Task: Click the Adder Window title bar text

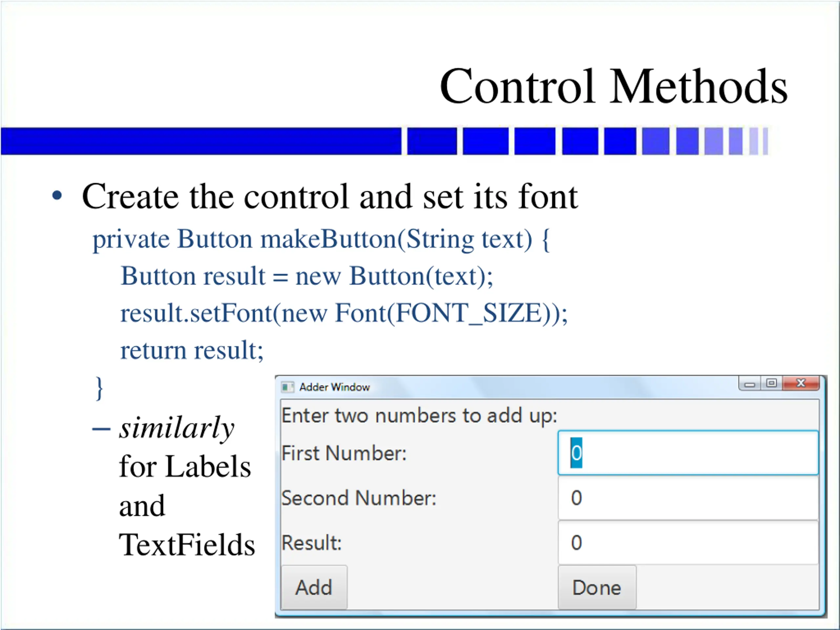Action: pyautogui.click(x=334, y=387)
